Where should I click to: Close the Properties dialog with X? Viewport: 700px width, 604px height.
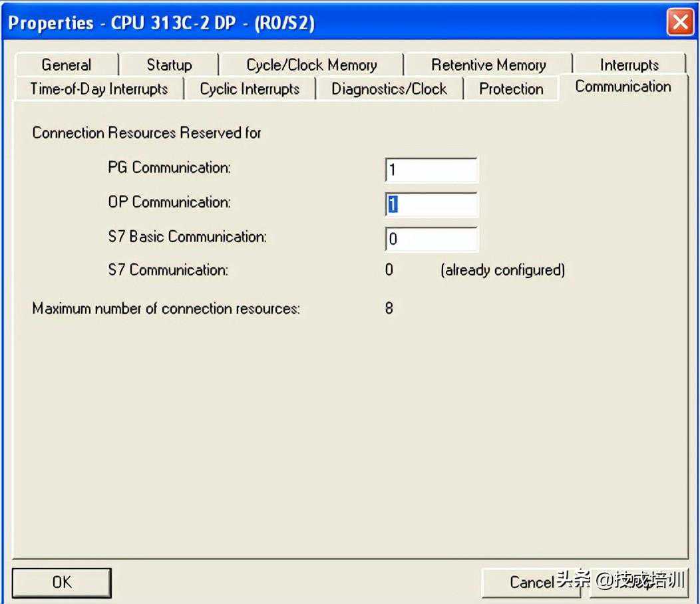(x=680, y=23)
